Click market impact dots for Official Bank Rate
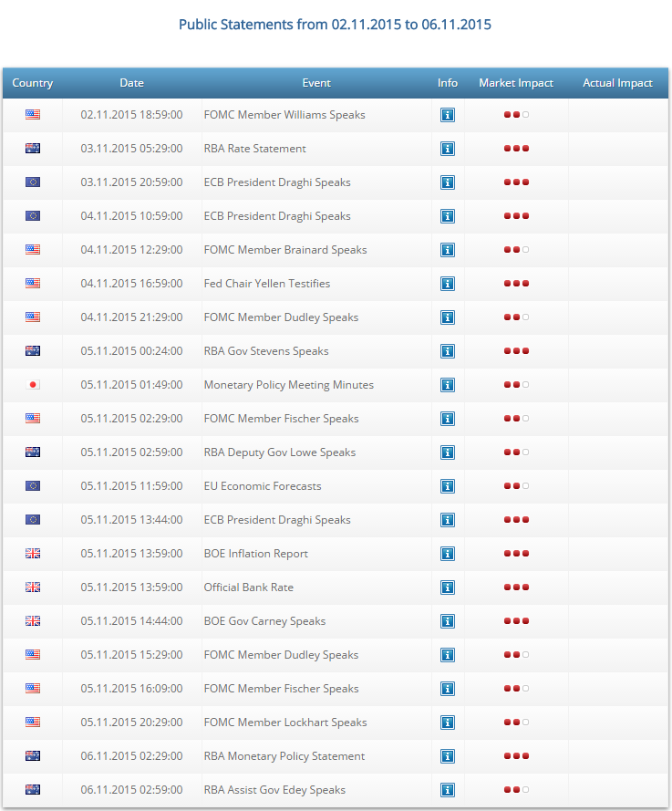672x811 pixels. point(516,587)
